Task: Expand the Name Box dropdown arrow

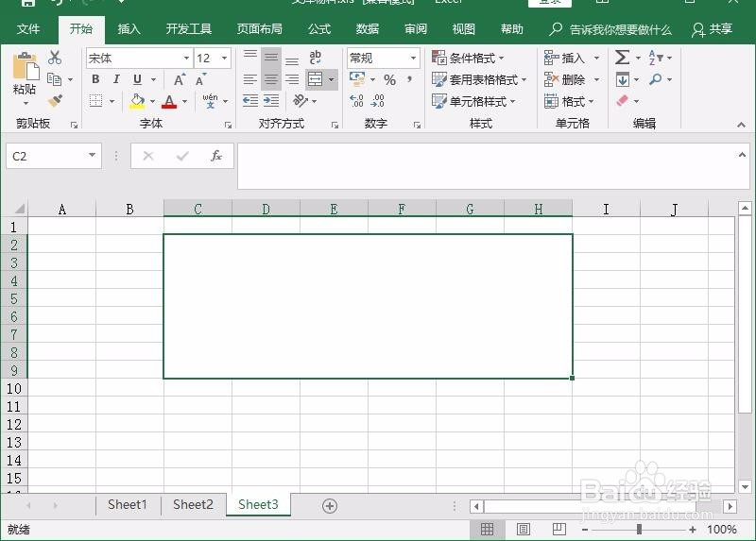Action: pos(92,155)
